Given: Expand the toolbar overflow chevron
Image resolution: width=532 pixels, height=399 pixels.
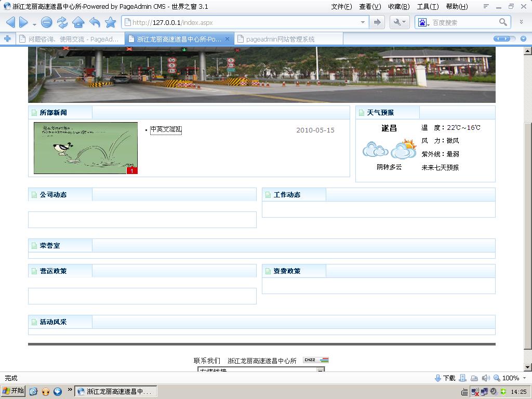Looking at the screenshot, I should pos(522,22).
